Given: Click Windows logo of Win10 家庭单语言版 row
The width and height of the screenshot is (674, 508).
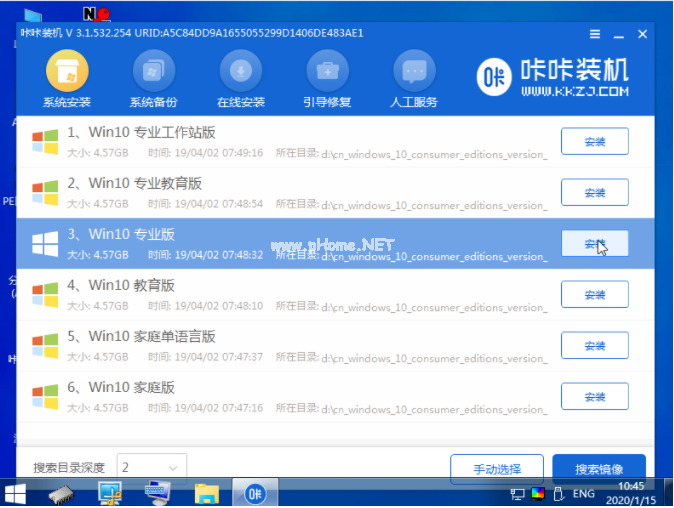Looking at the screenshot, I should click(45, 346).
